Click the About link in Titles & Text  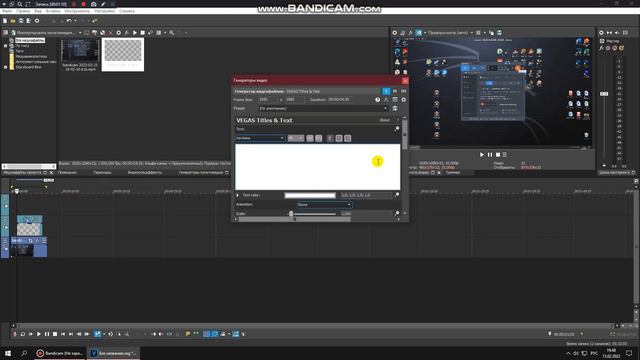tap(384, 120)
